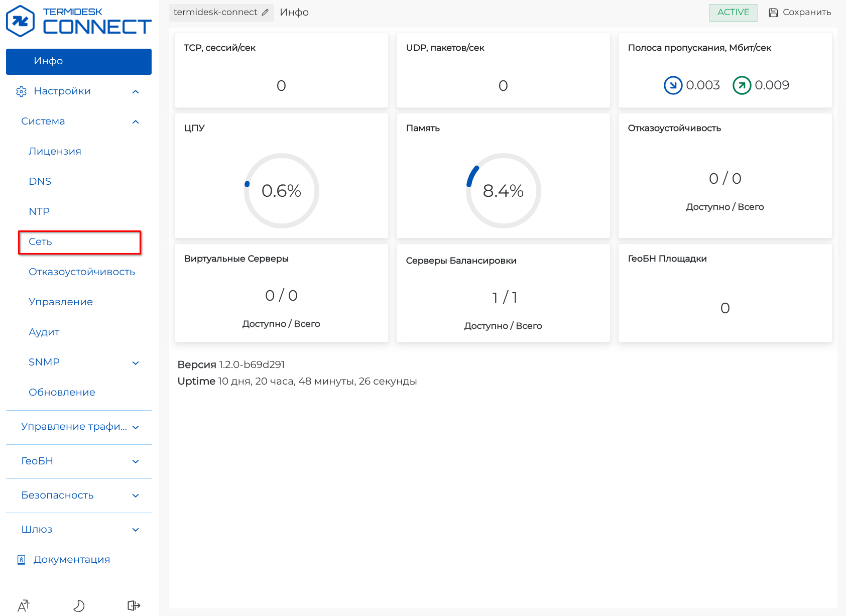Open the Сеть settings page

pos(41,242)
